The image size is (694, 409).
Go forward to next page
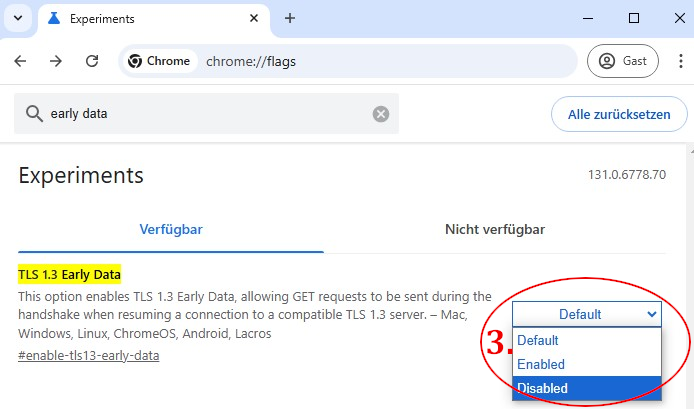tap(56, 61)
